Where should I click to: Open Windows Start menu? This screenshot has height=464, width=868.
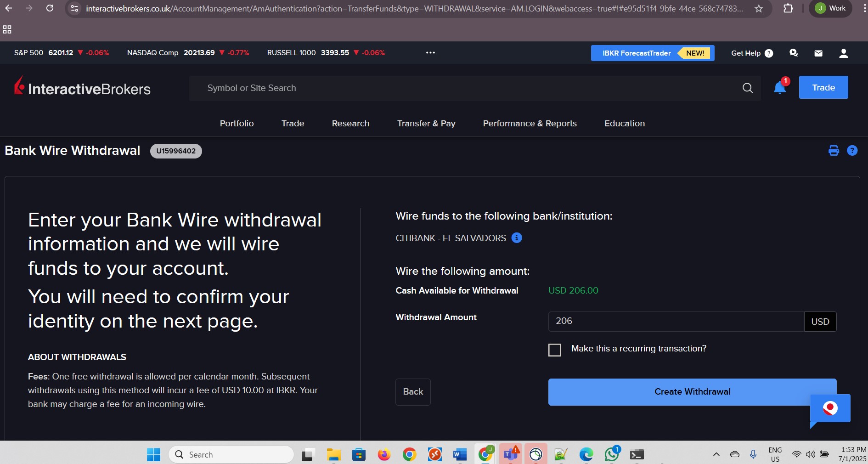point(153,454)
